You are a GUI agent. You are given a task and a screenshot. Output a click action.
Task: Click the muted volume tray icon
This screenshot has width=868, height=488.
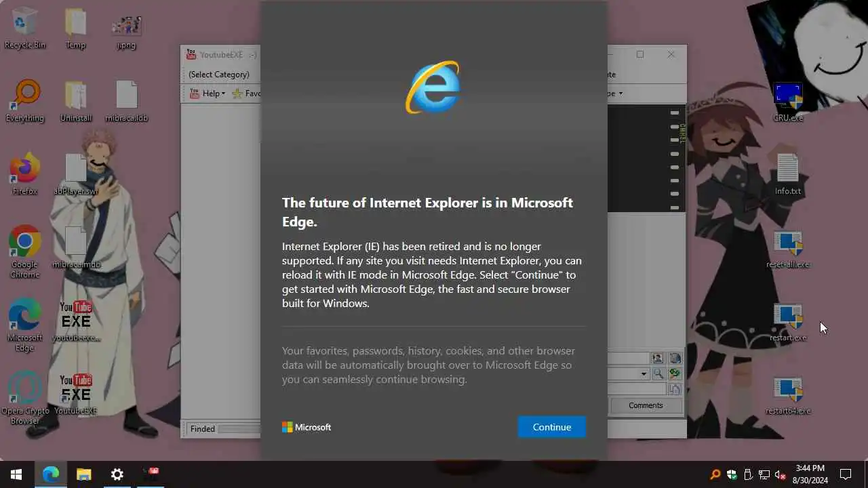(781, 474)
